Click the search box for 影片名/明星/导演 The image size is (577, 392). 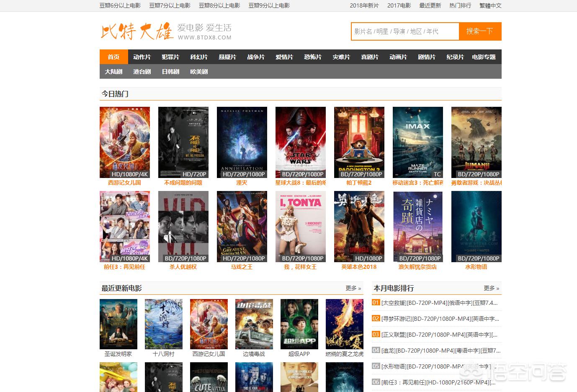coord(405,31)
